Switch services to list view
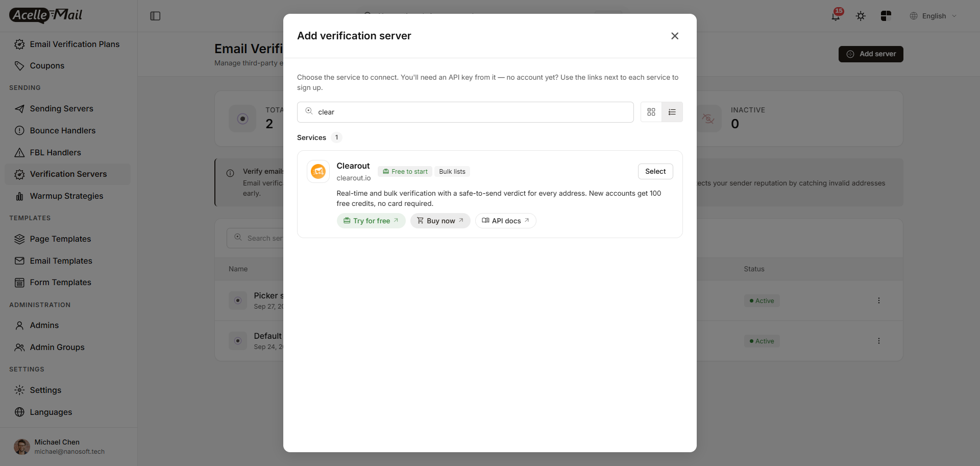980x466 pixels. point(672,112)
